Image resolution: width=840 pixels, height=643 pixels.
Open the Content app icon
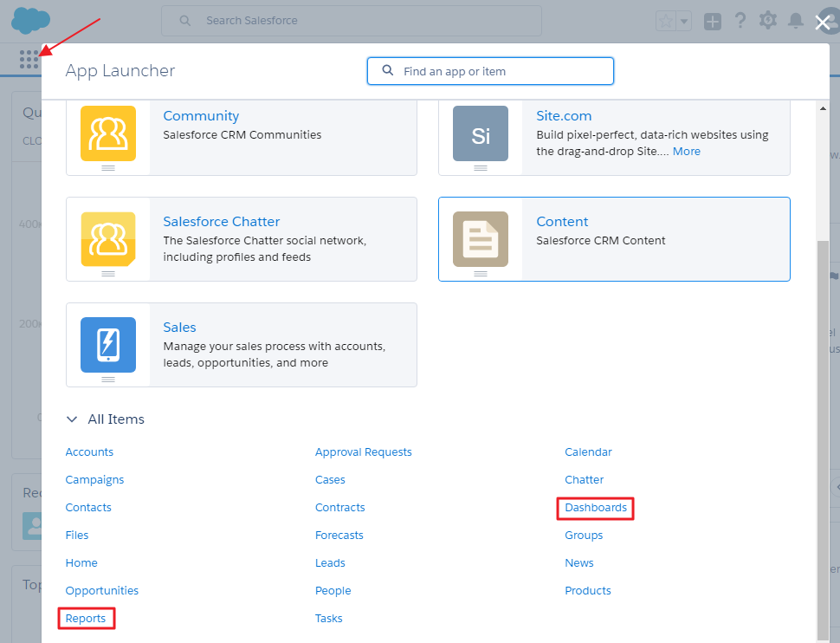coord(481,239)
